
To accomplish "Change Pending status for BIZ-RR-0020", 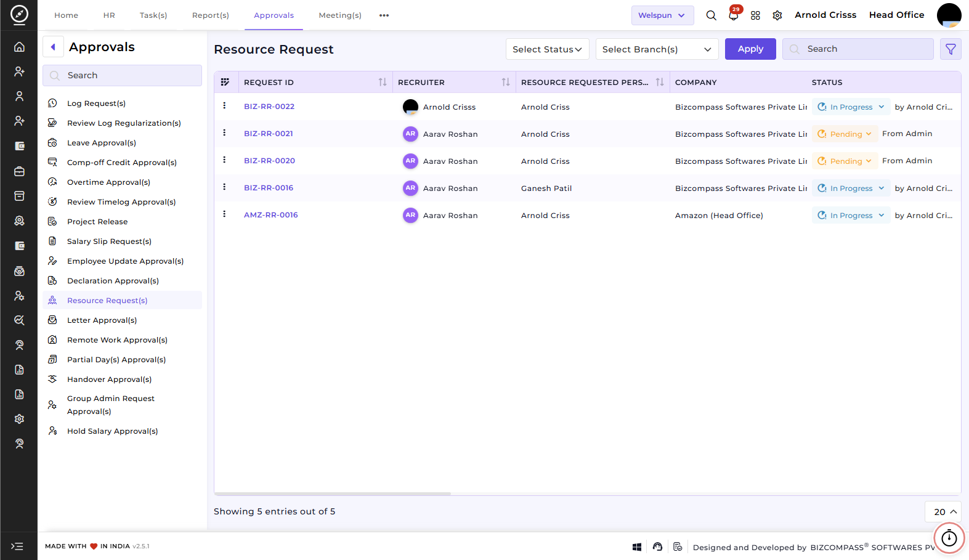I will [845, 161].
